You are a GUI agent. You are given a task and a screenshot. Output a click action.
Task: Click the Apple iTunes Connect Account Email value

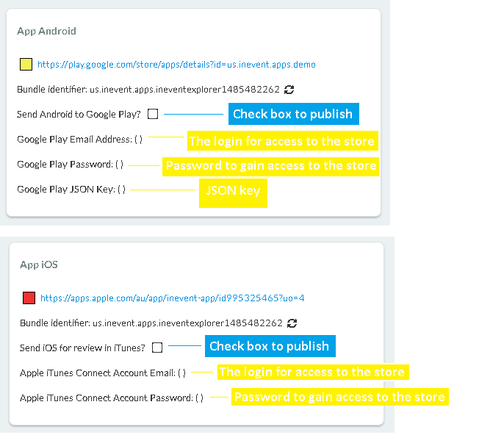(182, 373)
